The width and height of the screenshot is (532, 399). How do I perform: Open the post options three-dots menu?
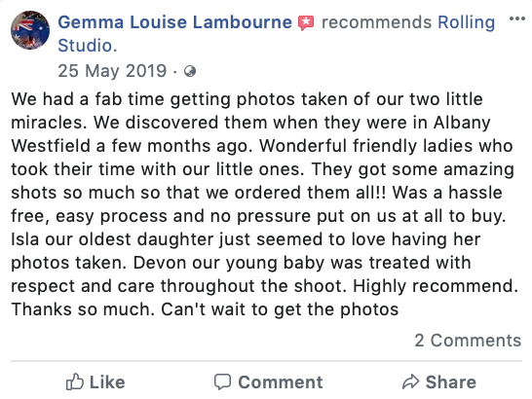tap(517, 18)
